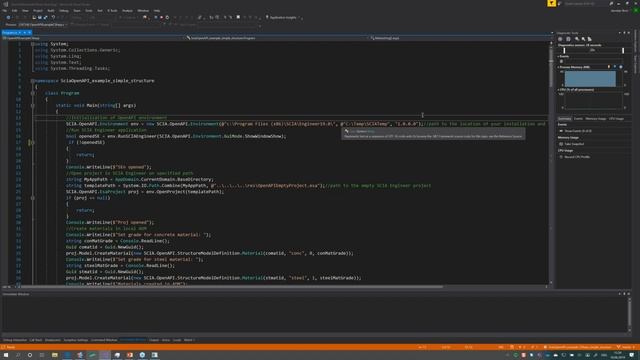This screenshot has height=360, width=640.
Task: Click the Take Snapshot link
Action: point(574,144)
